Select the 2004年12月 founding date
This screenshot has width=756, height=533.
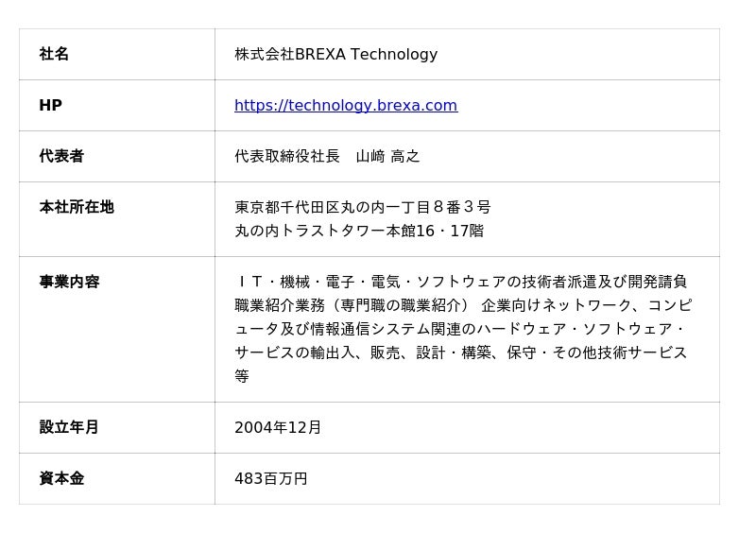(278, 427)
